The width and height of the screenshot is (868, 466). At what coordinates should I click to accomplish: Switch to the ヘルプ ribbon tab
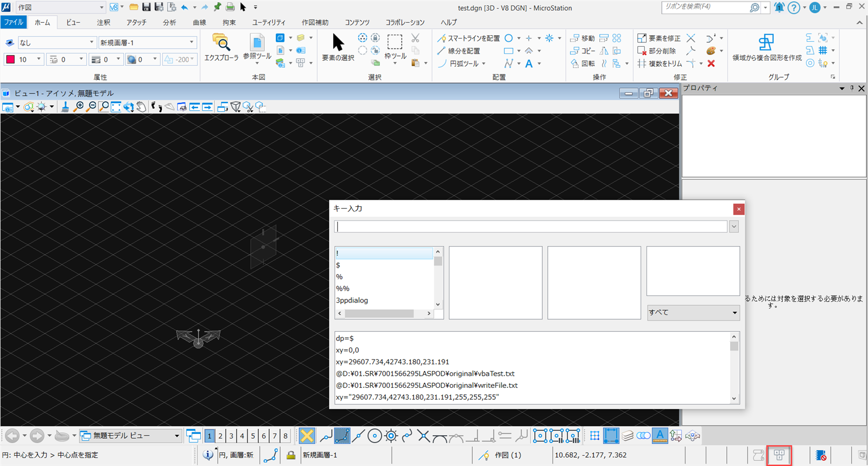pos(448,22)
